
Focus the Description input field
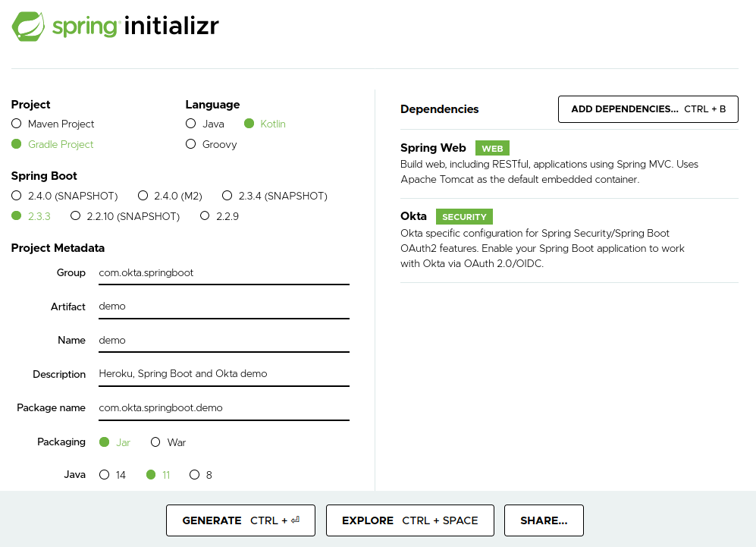point(224,374)
